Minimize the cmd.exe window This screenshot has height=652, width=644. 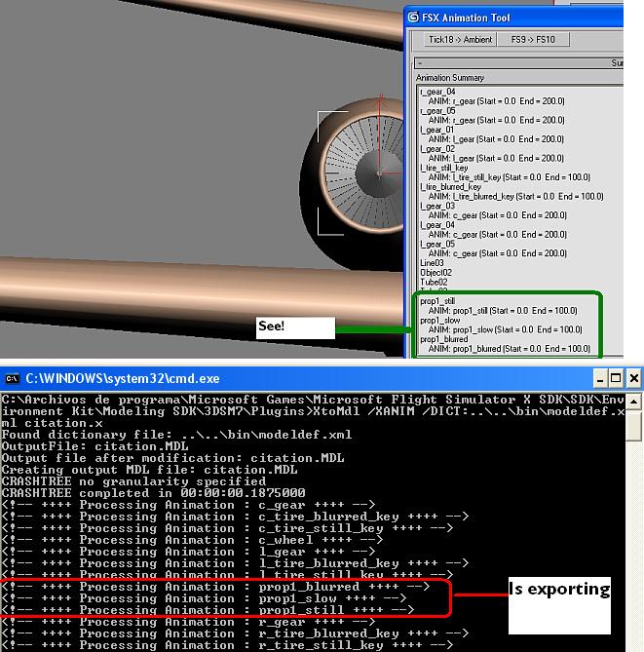click(599, 378)
